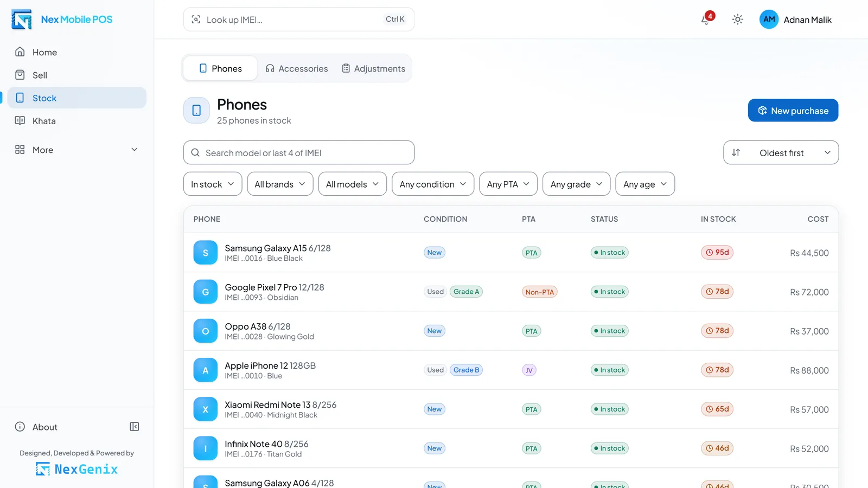Click the JV badge on iPhone 12 row
868x488 pixels.
(x=529, y=370)
